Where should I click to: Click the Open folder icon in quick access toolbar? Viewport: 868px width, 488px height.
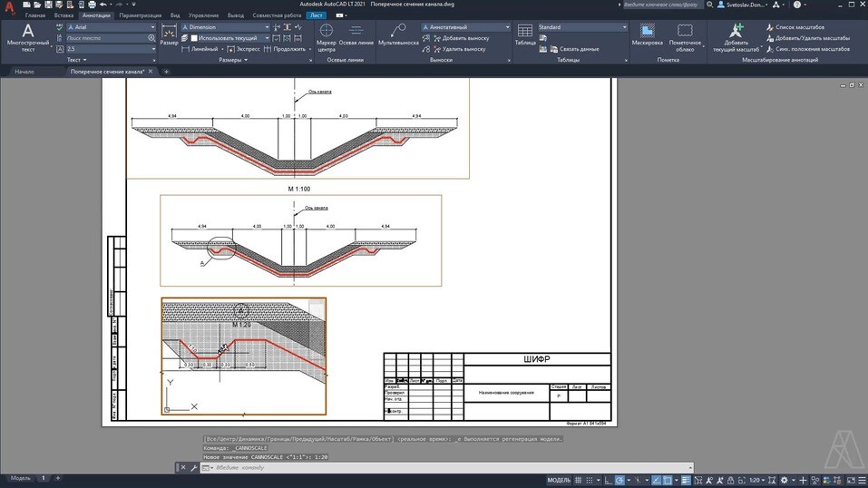(37, 5)
